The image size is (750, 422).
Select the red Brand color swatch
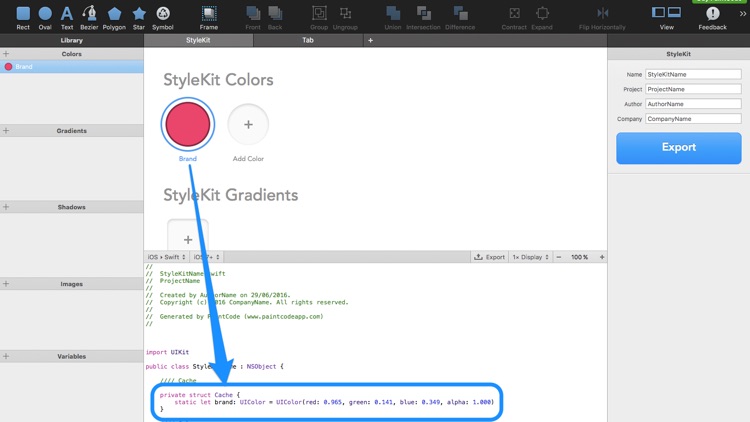(x=187, y=125)
